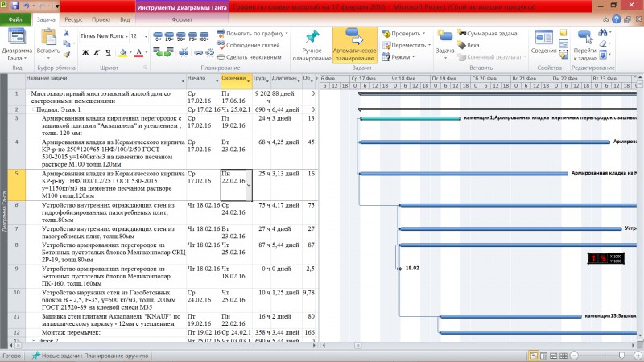The height and width of the screenshot is (362, 644).
Task: Open Окончание column filter arrow
Action: point(249,81)
